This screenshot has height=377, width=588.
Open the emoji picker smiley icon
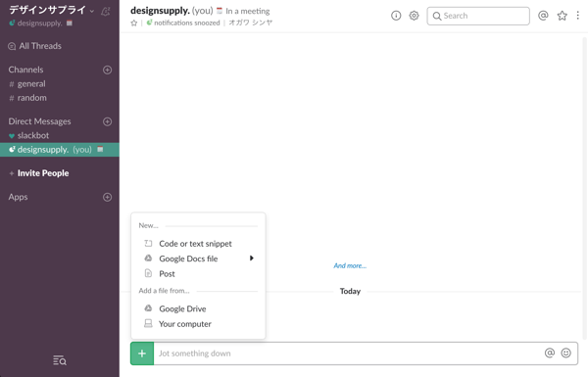pyautogui.click(x=565, y=353)
